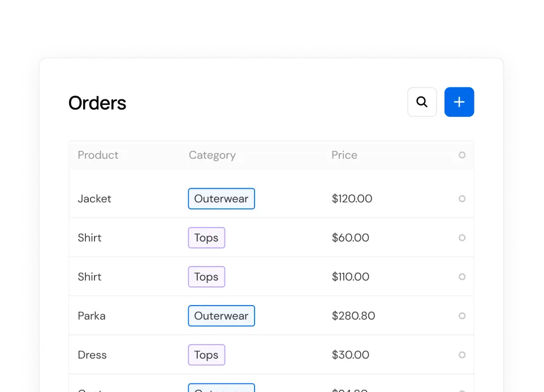This screenshot has width=544, height=392.
Task: Click the circle icon on the Dress row
Action: [462, 354]
